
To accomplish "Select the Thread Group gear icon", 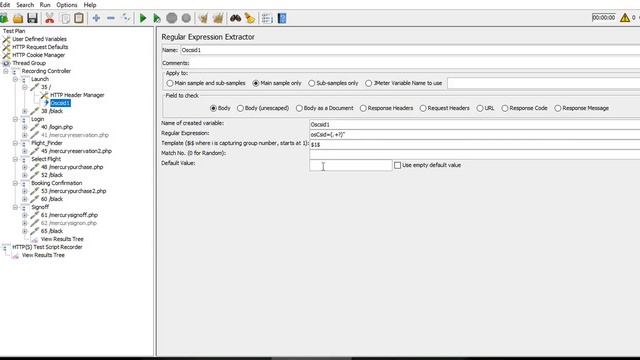I will (x=6, y=63).
